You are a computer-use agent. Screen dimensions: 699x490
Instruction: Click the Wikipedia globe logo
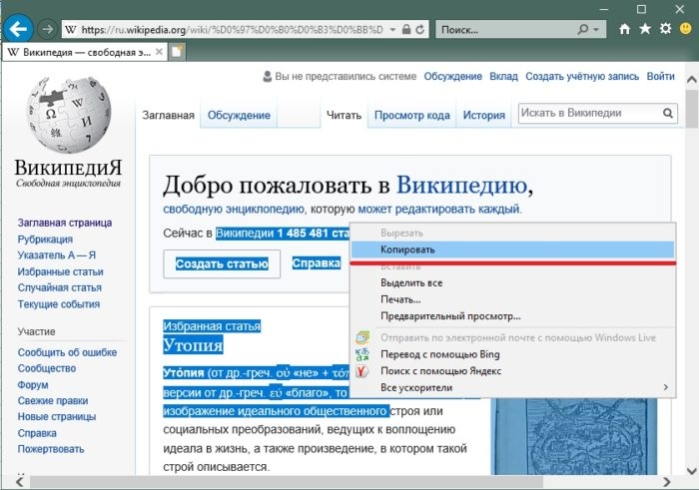69,115
